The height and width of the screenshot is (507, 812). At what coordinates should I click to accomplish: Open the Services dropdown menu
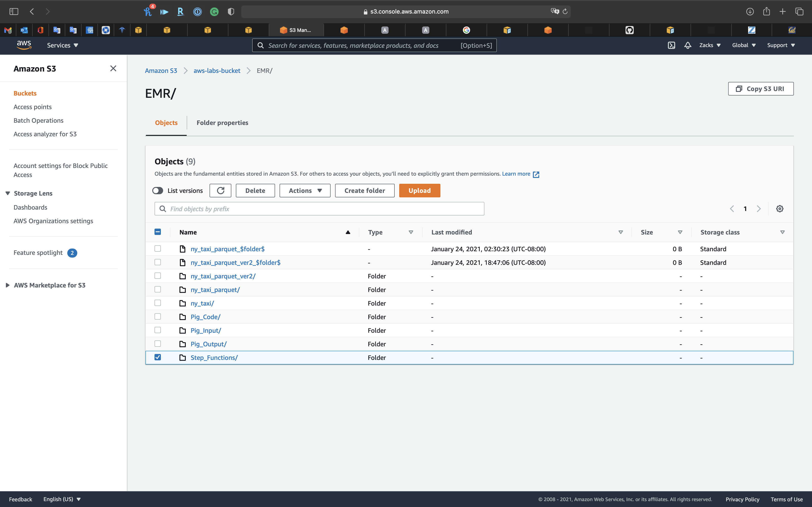[62, 45]
